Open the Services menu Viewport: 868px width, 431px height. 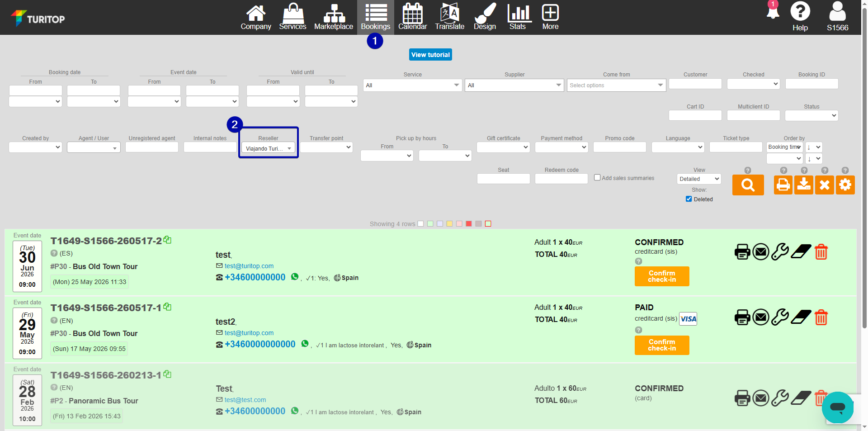tap(292, 17)
